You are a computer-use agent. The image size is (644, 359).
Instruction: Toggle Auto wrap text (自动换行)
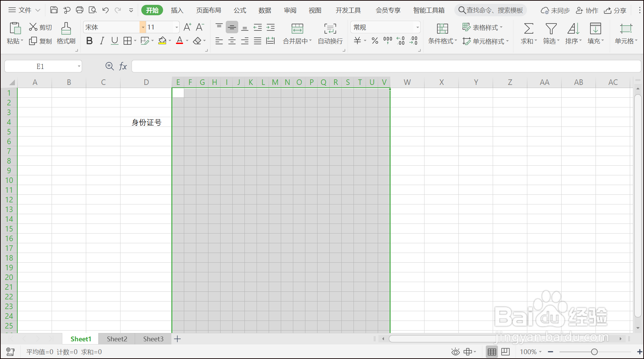tap(330, 34)
